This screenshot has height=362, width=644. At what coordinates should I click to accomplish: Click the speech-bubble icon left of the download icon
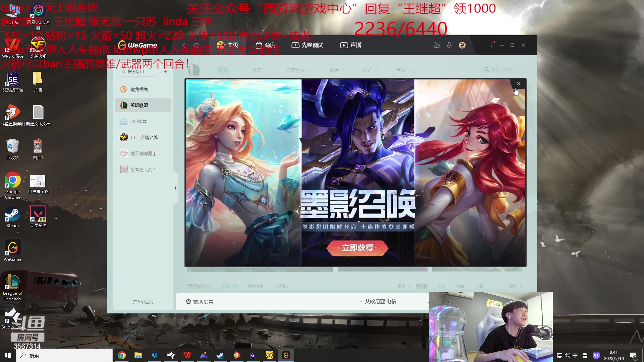click(437, 45)
